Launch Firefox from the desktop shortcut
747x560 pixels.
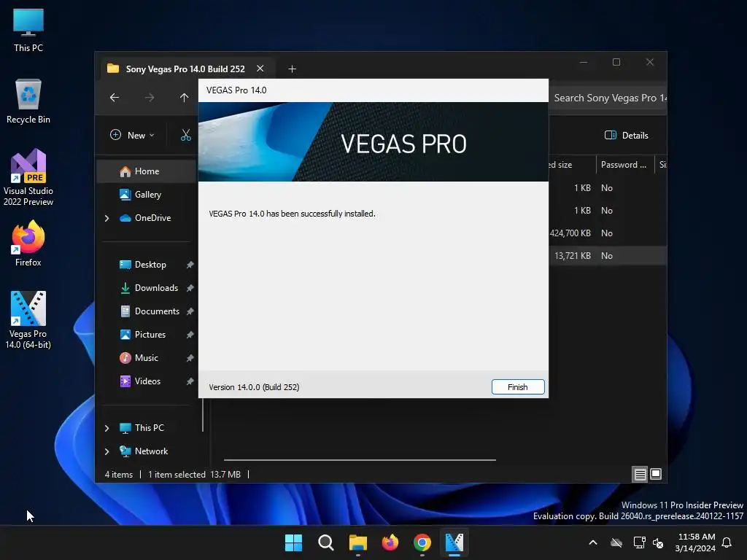28,244
